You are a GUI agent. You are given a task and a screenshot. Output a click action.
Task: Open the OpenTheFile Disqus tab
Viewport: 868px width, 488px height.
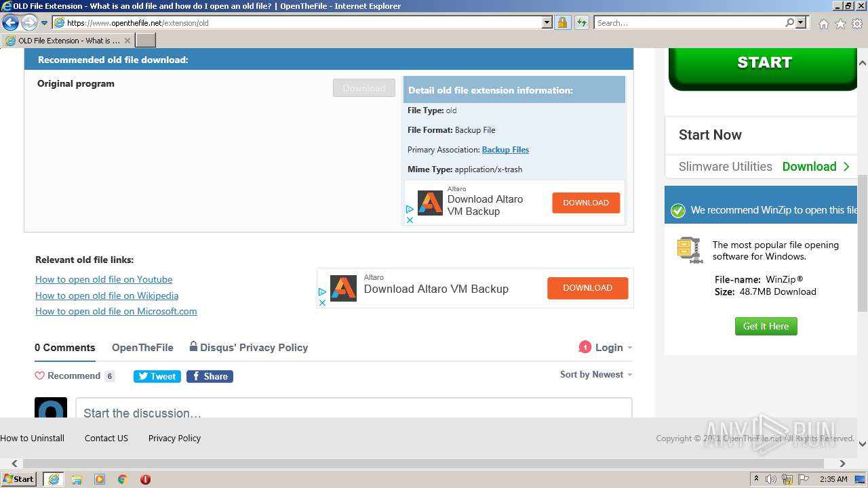[142, 348]
